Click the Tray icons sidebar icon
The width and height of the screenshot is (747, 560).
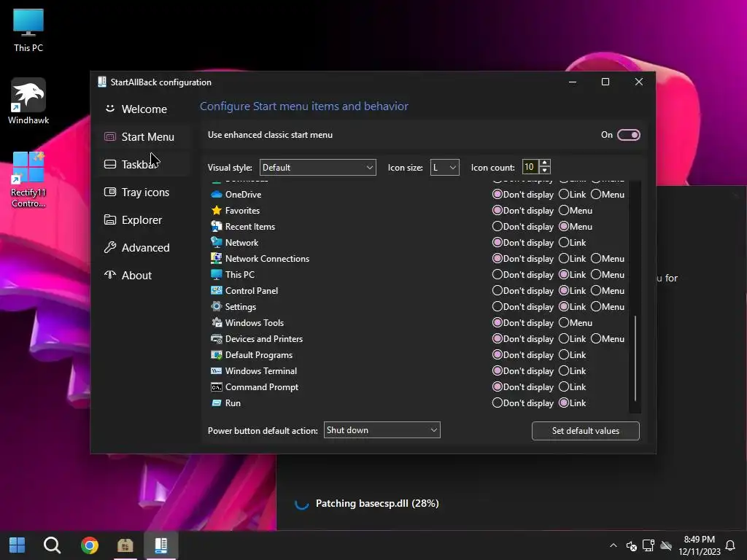[110, 192]
